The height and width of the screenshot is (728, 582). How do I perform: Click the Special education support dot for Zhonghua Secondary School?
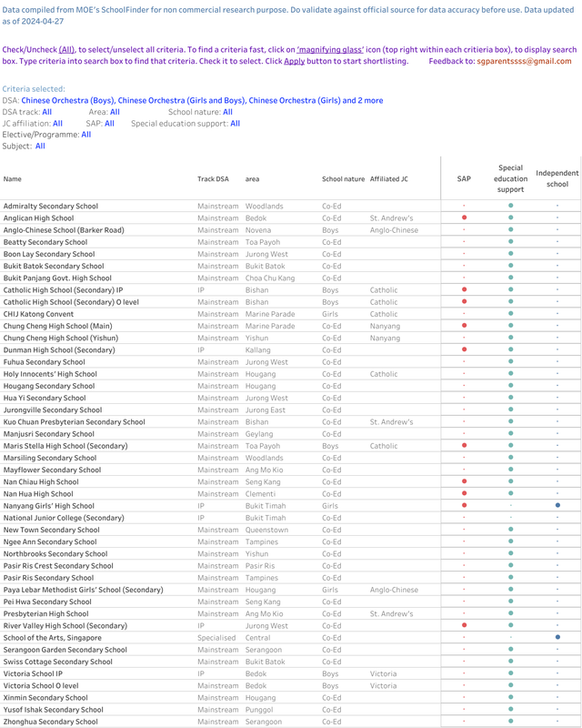[x=510, y=721]
